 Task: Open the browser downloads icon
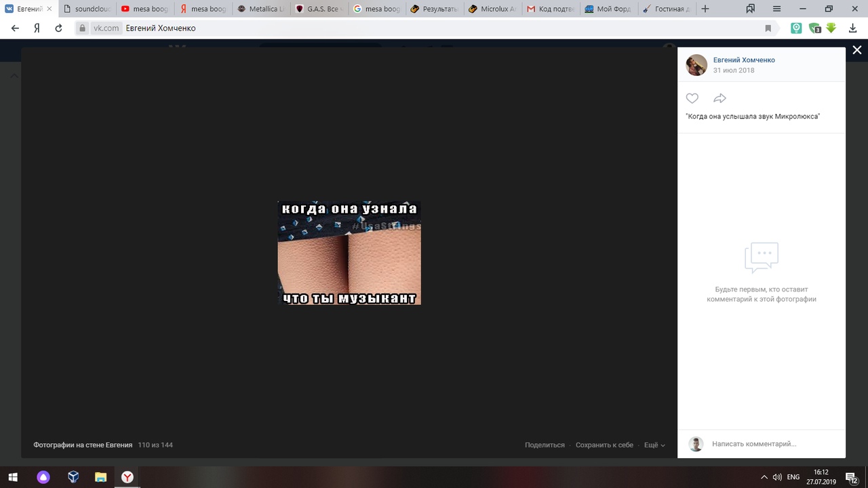tap(852, 28)
